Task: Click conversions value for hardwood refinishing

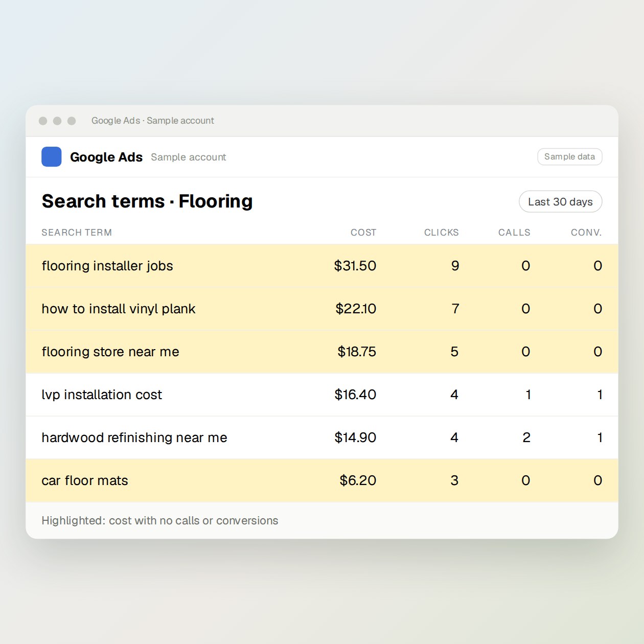Action: [600, 438]
